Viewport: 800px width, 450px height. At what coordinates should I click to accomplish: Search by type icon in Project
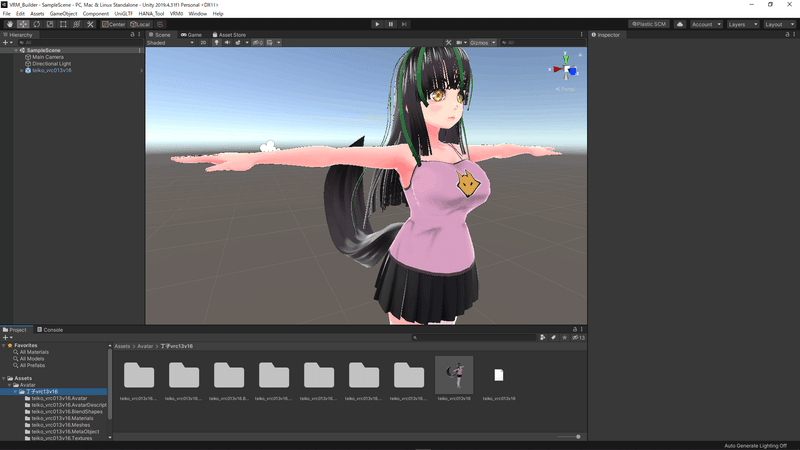tap(542, 337)
